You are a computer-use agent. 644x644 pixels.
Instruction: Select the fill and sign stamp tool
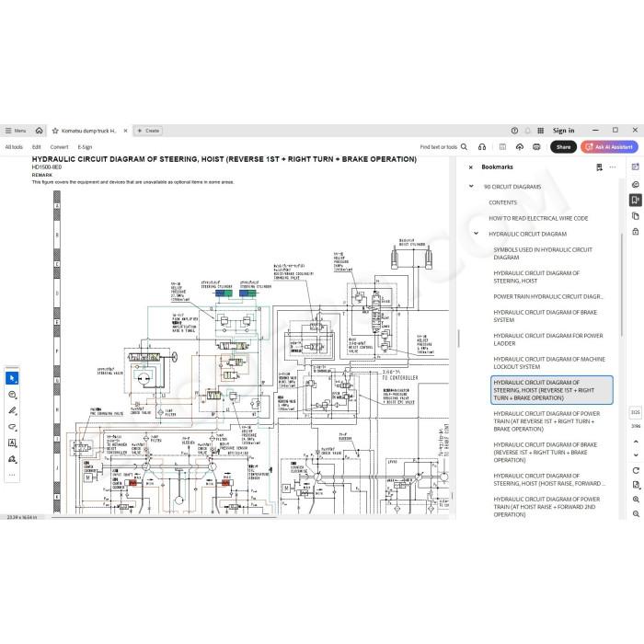(12, 459)
